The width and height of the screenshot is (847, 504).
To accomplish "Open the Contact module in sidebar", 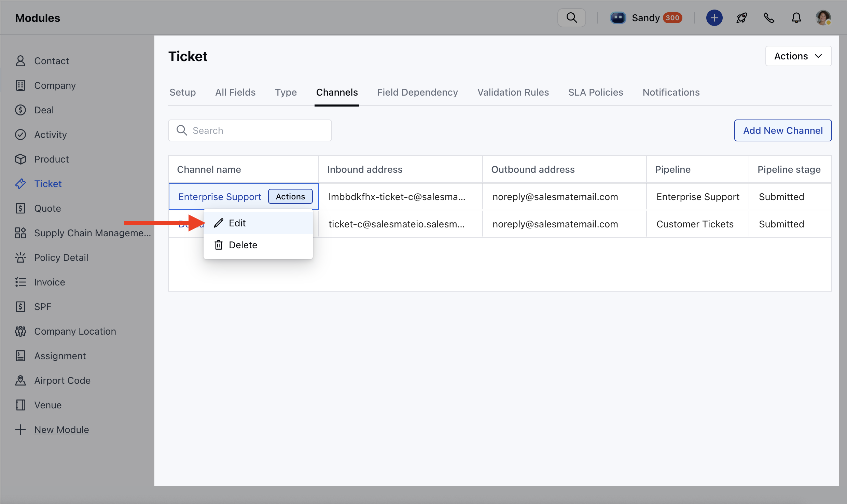I will [52, 61].
